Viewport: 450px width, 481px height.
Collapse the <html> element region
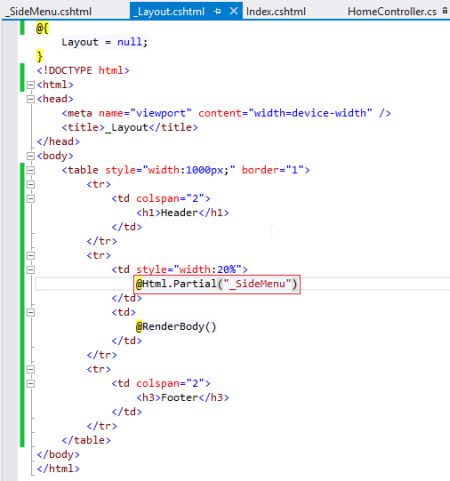click(x=30, y=85)
